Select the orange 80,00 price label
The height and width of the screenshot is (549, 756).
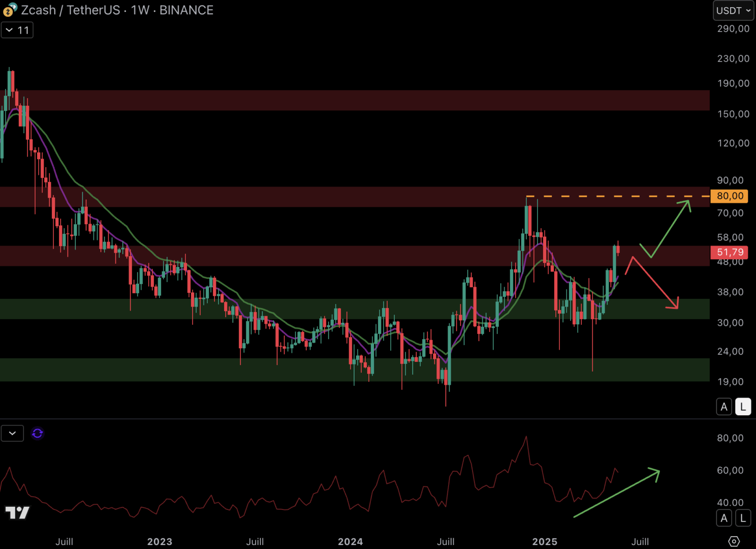pyautogui.click(x=730, y=196)
